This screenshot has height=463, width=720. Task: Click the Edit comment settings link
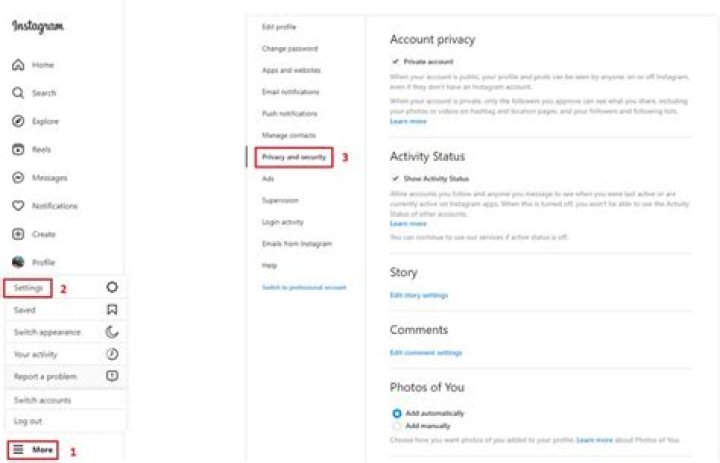point(426,353)
